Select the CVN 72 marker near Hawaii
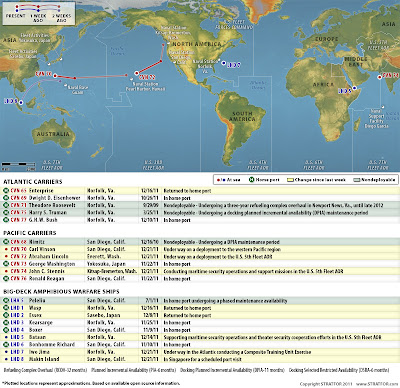The height and width of the screenshot is (388, 400). point(137,73)
